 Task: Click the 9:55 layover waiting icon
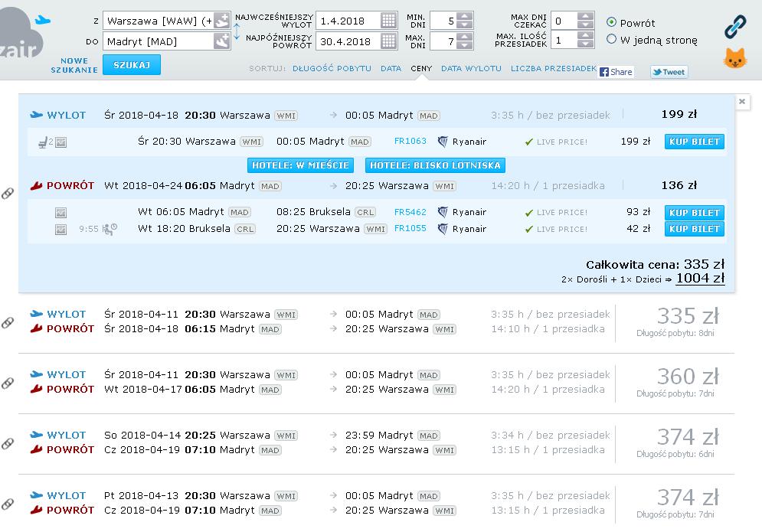(x=110, y=229)
